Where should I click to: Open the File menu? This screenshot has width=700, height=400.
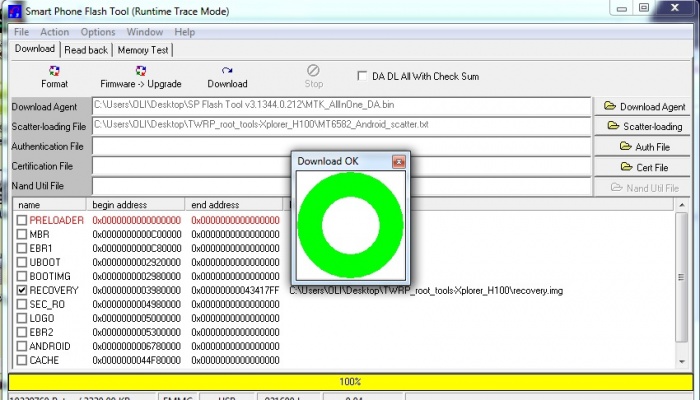point(21,32)
